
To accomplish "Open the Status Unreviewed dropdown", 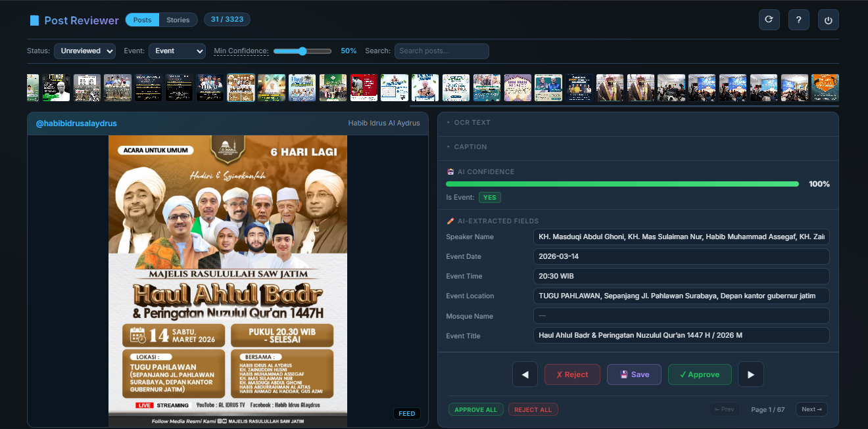I will click(x=84, y=51).
